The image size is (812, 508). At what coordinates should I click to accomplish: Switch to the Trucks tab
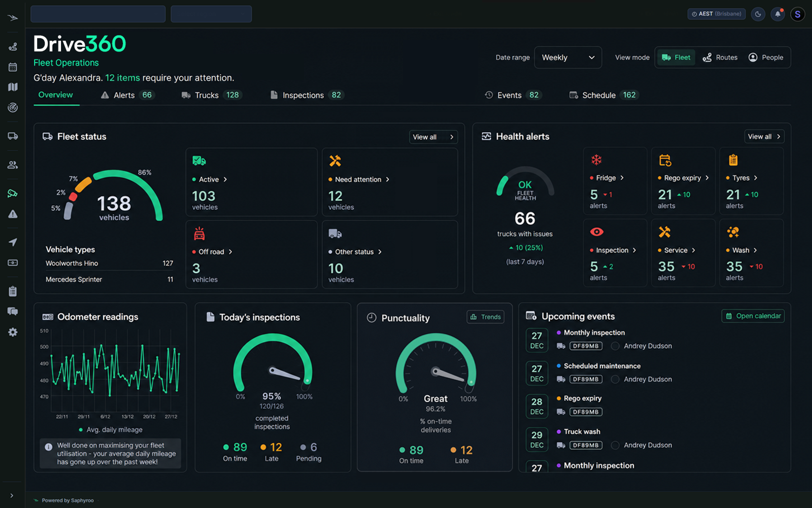coord(211,95)
